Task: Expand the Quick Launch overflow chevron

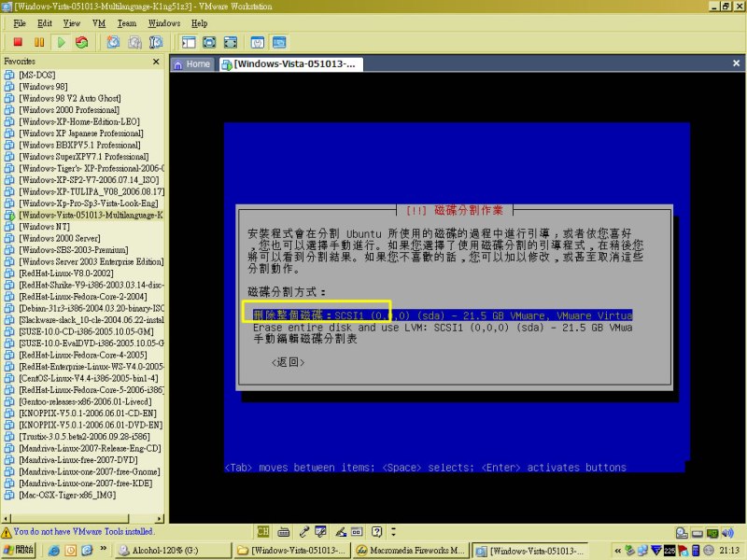Action: [104, 549]
